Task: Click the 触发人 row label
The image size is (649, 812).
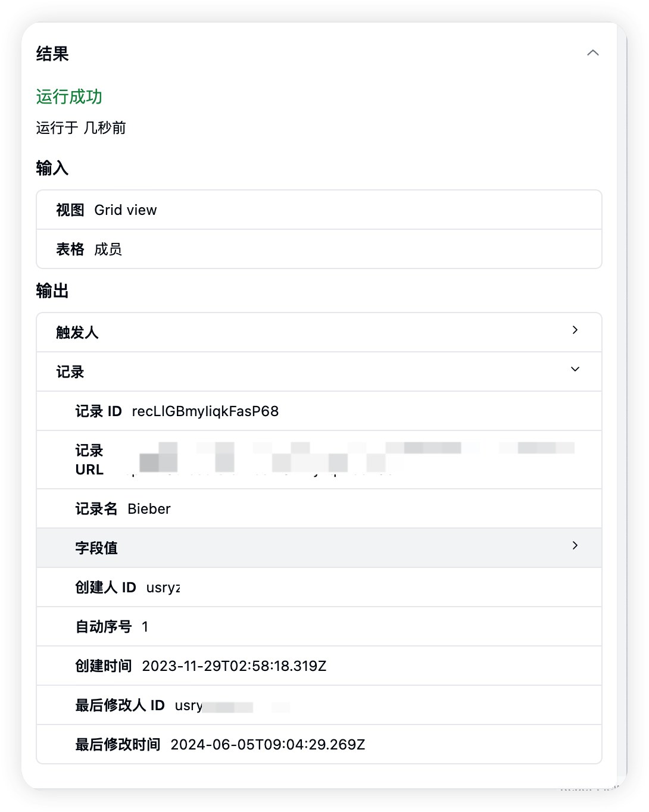Action: 77,332
